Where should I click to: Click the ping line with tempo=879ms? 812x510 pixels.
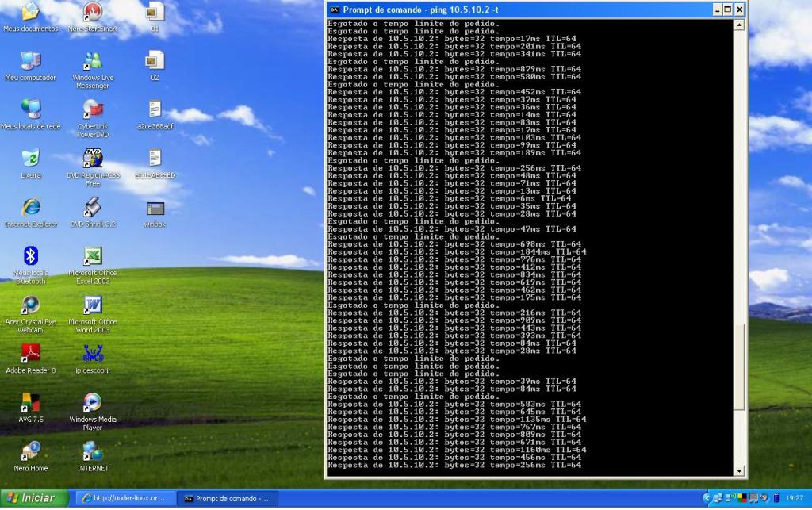point(454,69)
